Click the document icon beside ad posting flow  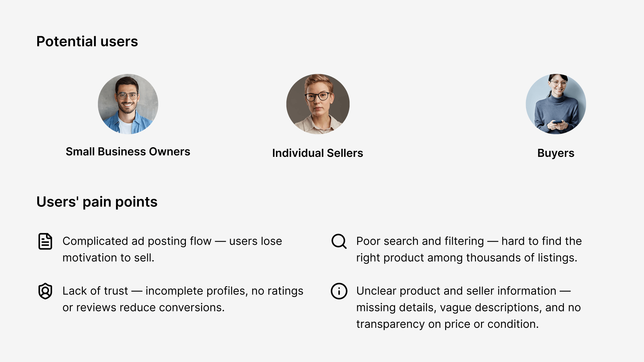tap(45, 241)
